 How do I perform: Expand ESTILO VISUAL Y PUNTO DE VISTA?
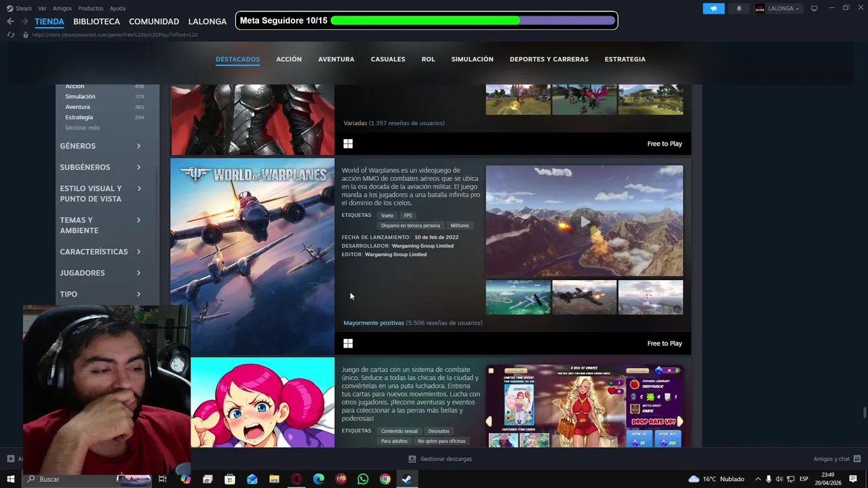[100, 194]
